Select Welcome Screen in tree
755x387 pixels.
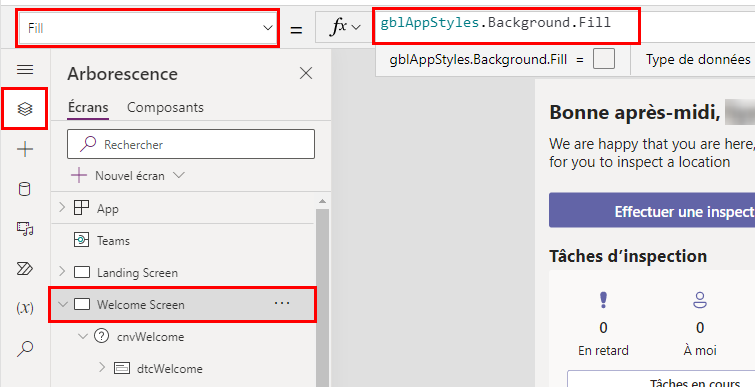pyautogui.click(x=141, y=305)
